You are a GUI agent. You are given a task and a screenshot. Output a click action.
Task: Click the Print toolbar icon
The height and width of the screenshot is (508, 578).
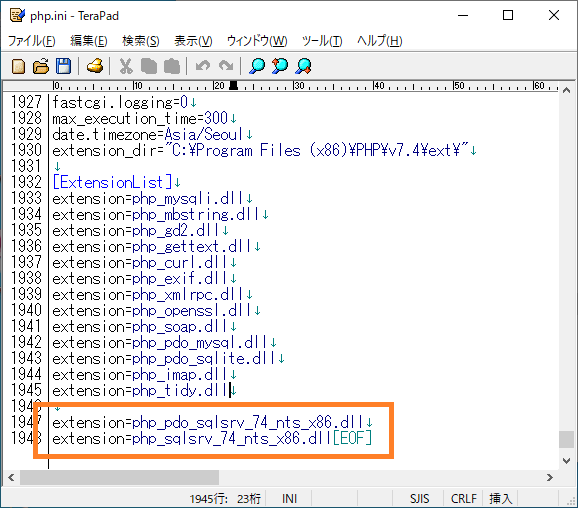click(x=95, y=67)
